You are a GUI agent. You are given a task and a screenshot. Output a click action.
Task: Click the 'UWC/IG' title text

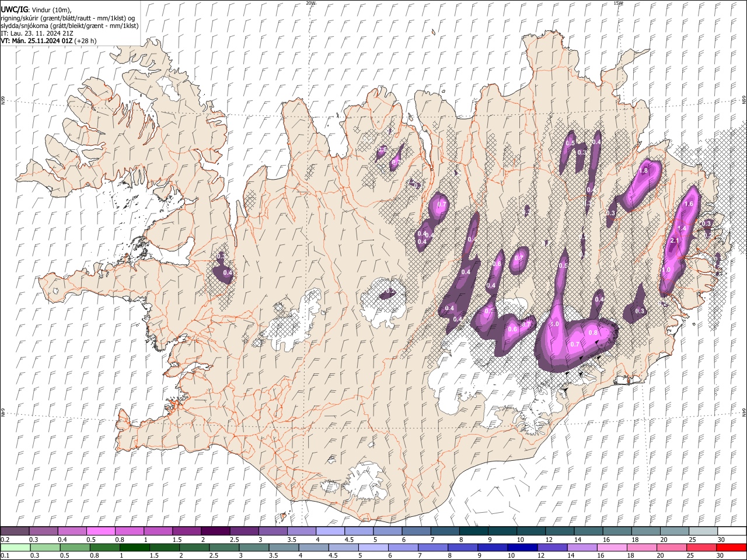[x=14, y=10]
